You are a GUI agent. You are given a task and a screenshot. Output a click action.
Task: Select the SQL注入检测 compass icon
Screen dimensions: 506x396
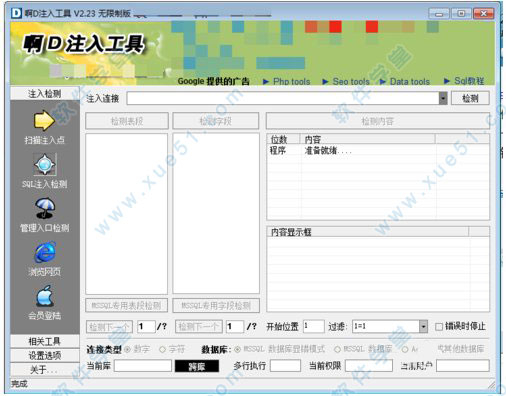(45, 164)
